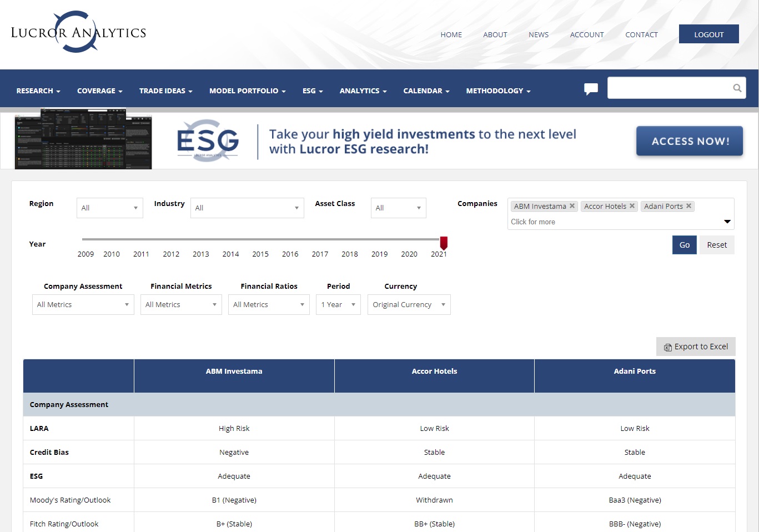759x532 pixels.
Task: Click the search magnifier icon
Action: click(x=737, y=88)
